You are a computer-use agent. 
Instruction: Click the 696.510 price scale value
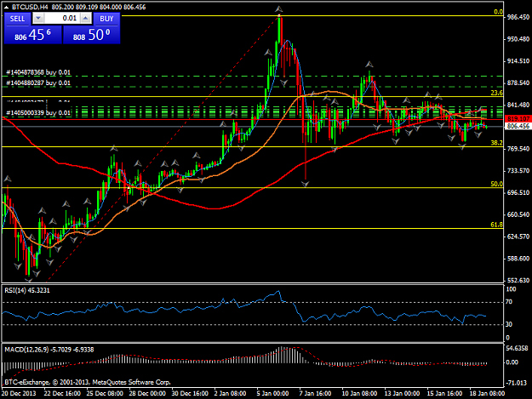tap(518, 192)
